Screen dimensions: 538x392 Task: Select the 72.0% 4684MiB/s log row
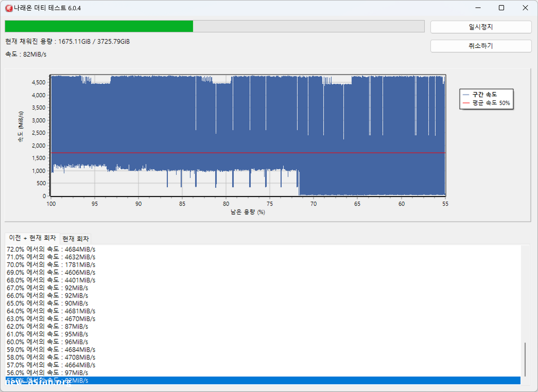[x=263, y=249]
